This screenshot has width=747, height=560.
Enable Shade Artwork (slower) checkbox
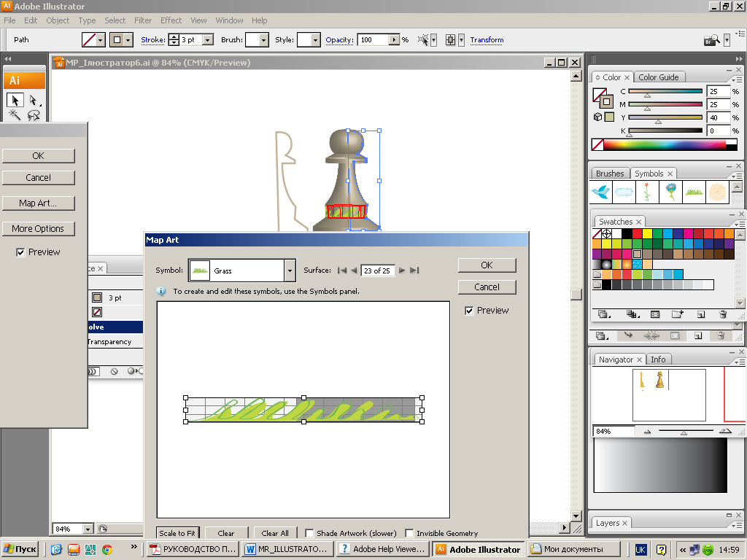tap(309, 533)
